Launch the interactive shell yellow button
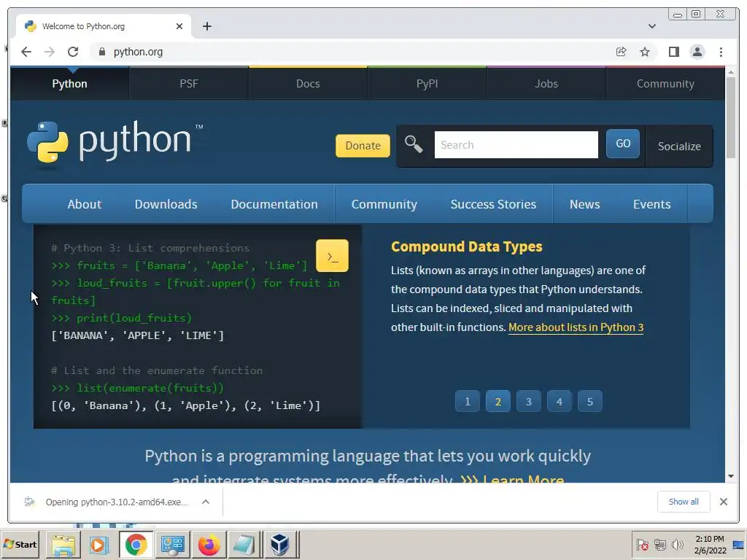This screenshot has width=747, height=560. [x=332, y=256]
